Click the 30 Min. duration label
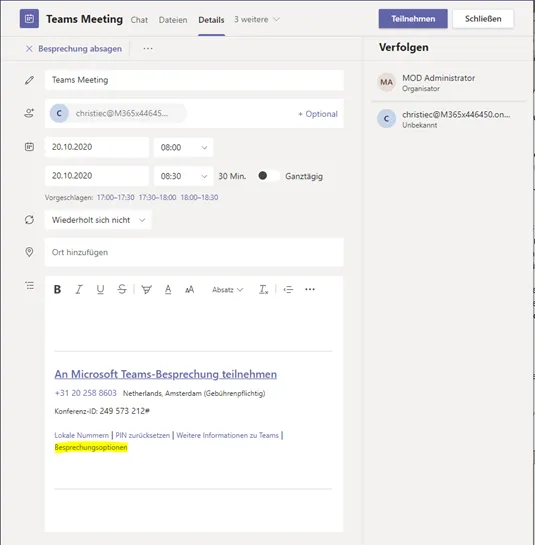This screenshot has height=545, width=535. point(232,176)
